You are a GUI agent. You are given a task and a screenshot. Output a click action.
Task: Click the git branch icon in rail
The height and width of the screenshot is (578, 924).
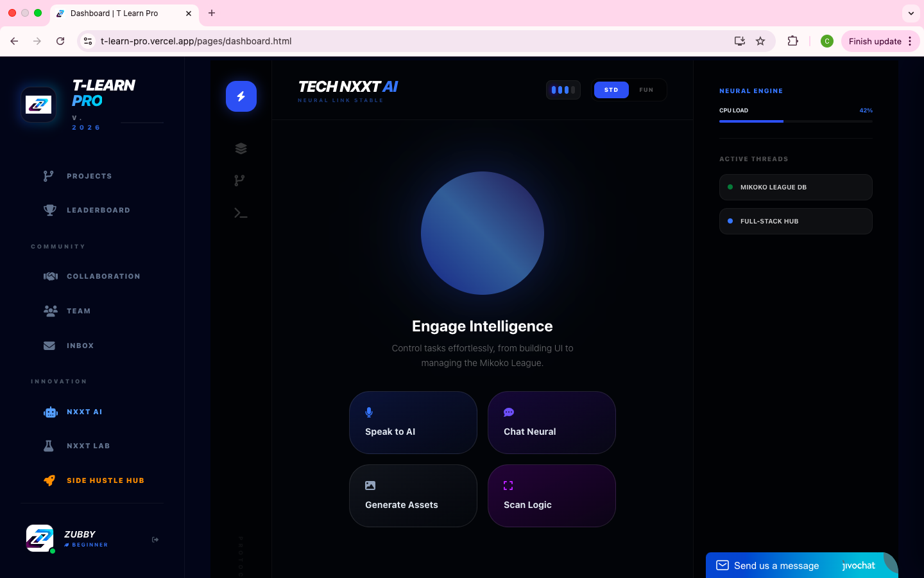240,180
